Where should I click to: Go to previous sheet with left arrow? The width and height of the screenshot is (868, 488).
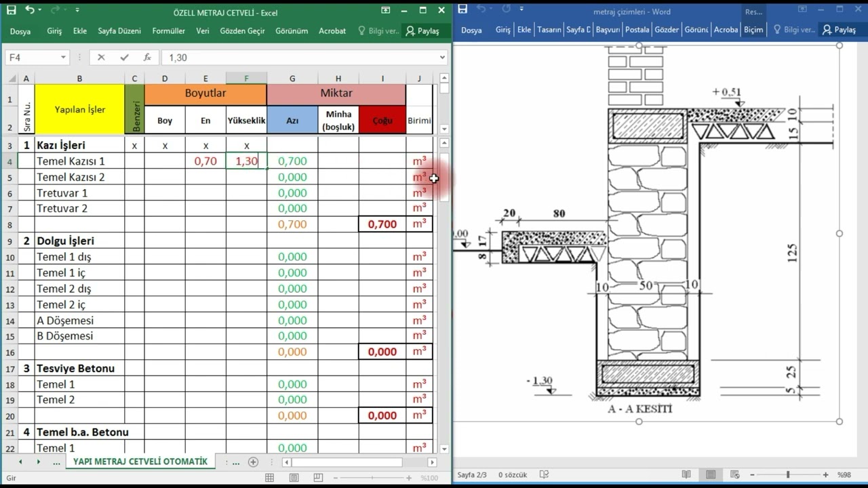20,462
